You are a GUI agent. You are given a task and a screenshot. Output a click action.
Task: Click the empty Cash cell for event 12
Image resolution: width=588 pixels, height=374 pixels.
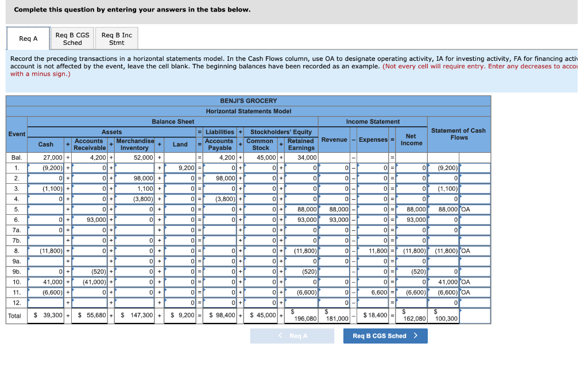click(x=46, y=302)
